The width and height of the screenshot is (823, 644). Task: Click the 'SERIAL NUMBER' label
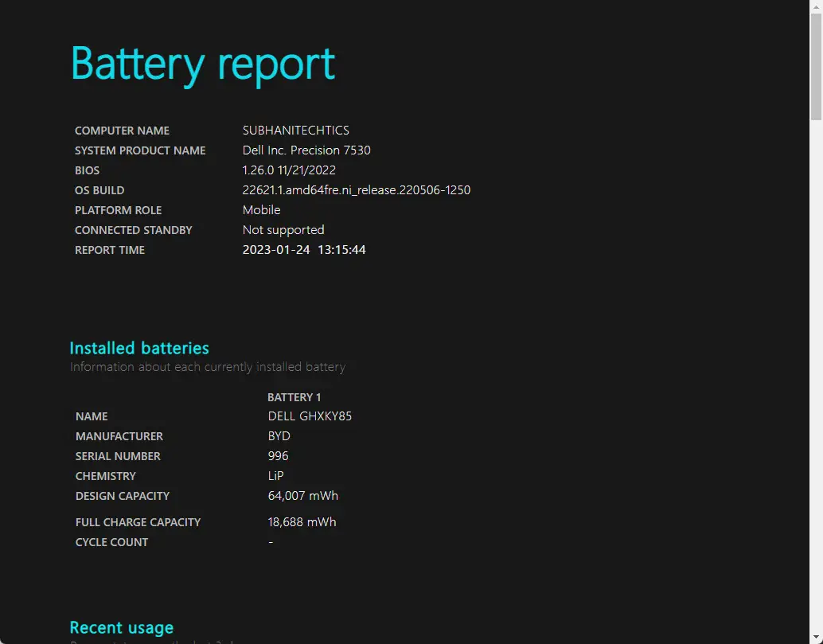pos(118,457)
